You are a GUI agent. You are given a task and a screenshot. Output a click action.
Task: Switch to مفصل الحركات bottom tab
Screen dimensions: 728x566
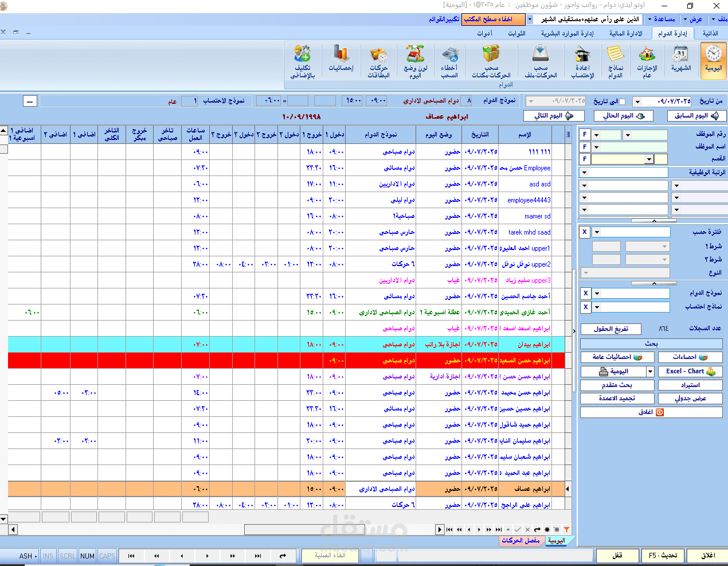pos(520,540)
